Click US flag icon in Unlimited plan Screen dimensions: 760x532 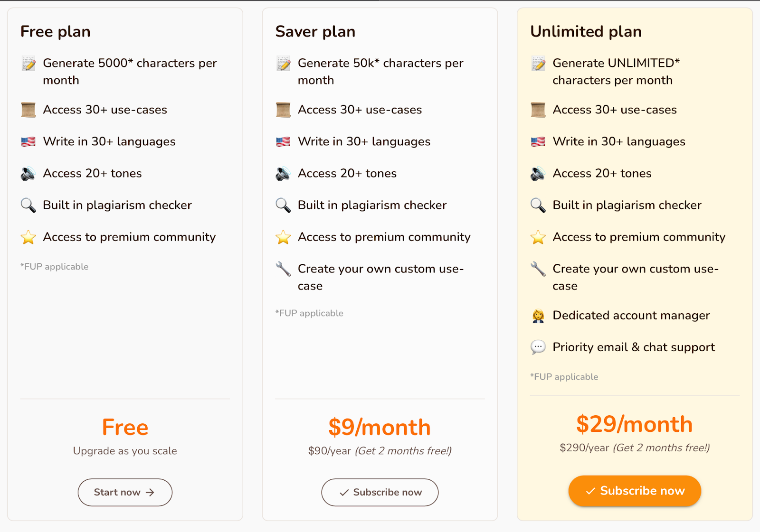pyautogui.click(x=538, y=141)
